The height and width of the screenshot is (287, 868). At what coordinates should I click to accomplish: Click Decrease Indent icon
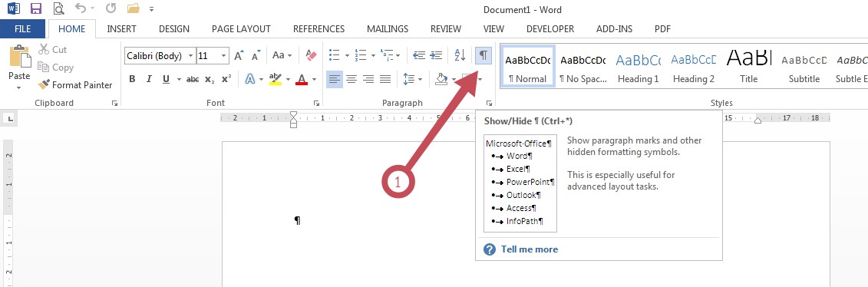pyautogui.click(x=419, y=56)
